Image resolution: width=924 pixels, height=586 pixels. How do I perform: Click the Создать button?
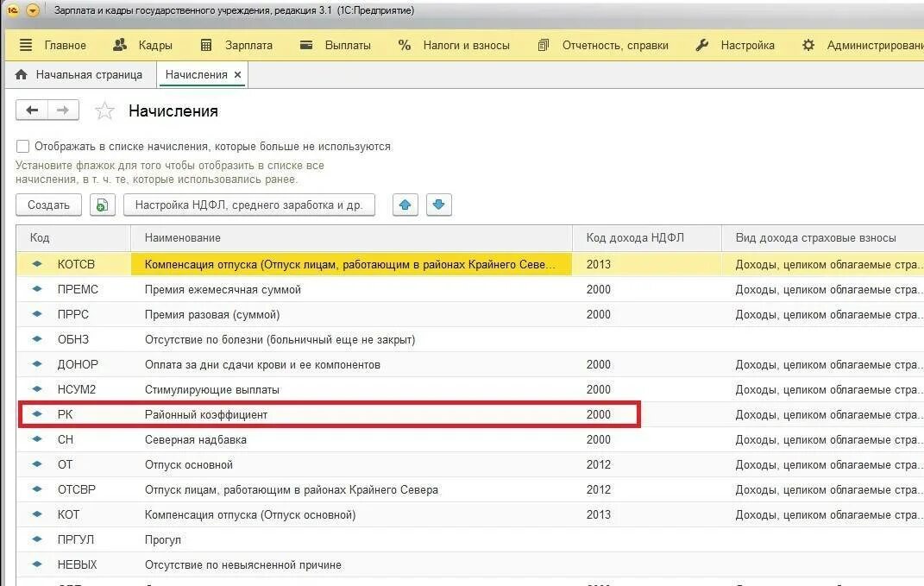[x=48, y=205]
